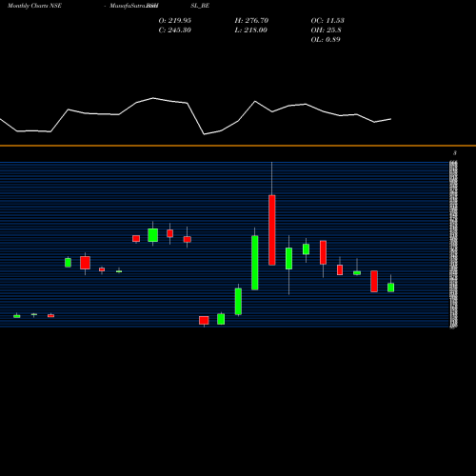Select the high value 'H: 276.70'
This screenshot has height=476, width=476.
[251, 20]
